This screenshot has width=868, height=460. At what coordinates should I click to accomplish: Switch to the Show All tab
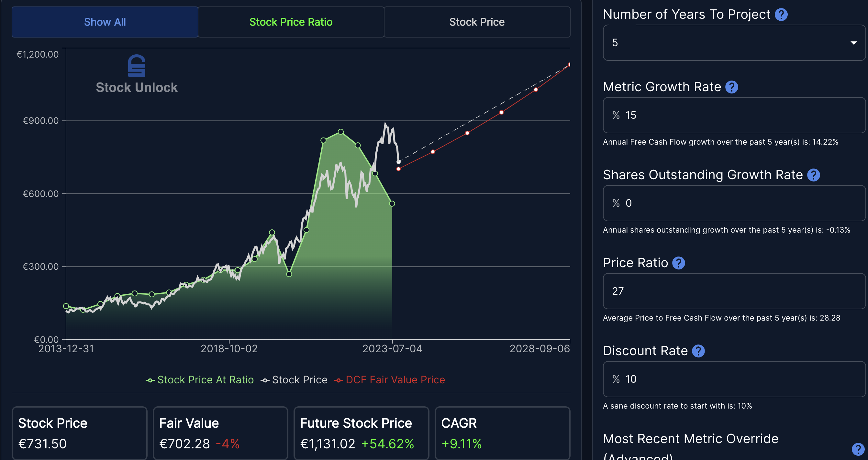pos(105,22)
